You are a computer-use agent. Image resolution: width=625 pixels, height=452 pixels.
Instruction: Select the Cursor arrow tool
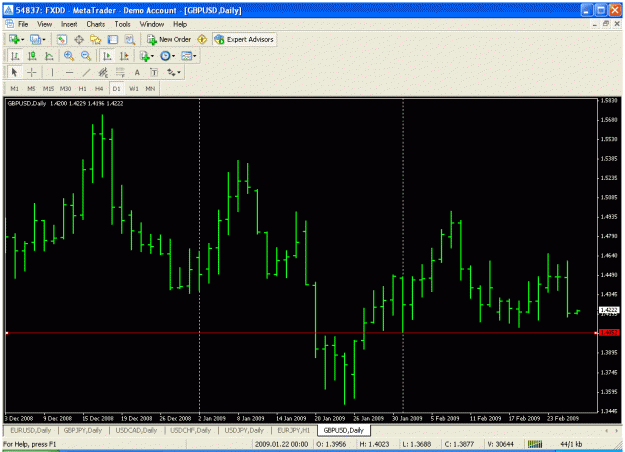coord(15,72)
